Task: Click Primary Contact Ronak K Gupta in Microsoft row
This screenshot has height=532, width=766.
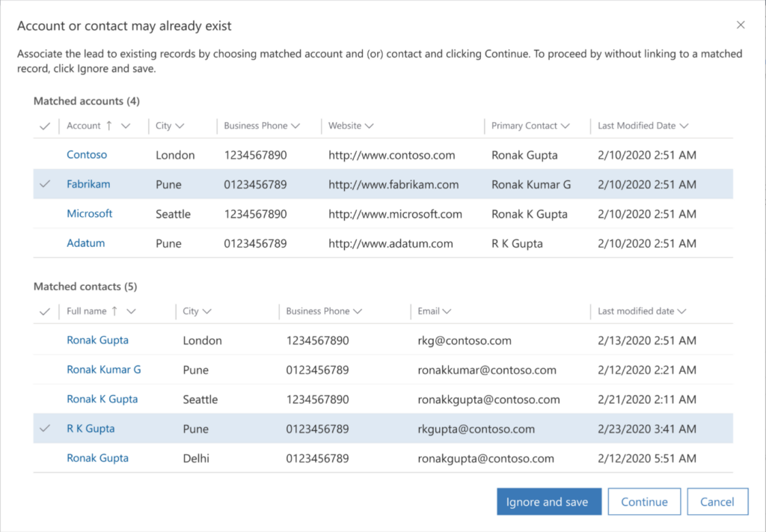Action: tap(530, 214)
